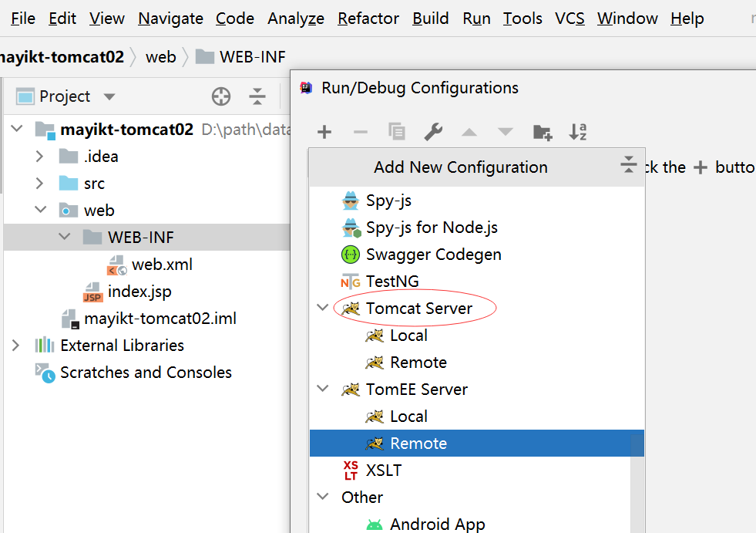Screen dimensions: 756x533
Task: Open configuration templates via the wrench icon
Action: 432,132
